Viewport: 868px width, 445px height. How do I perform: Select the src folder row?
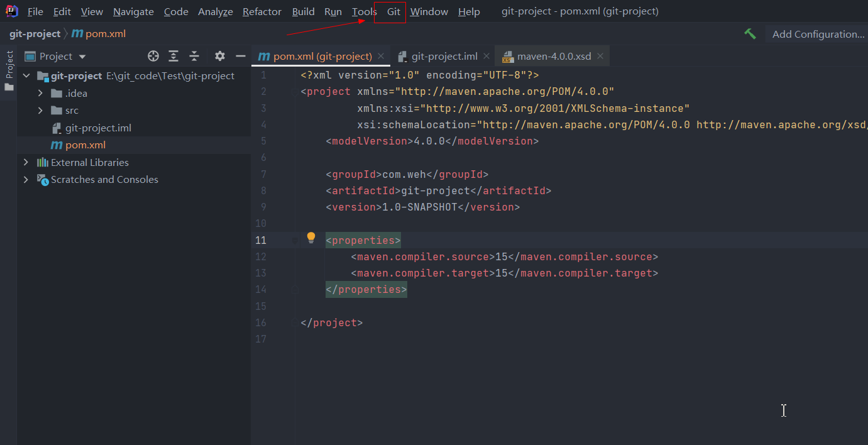pyautogui.click(x=134, y=111)
